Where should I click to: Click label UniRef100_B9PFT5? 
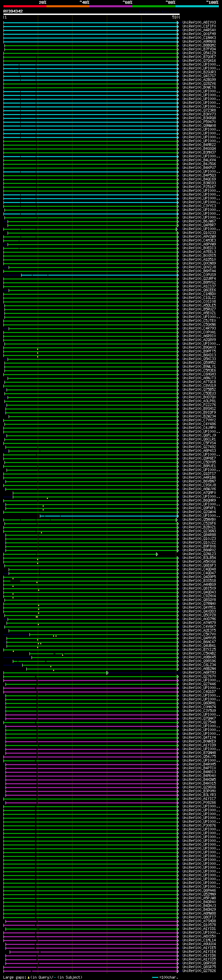[199, 351]
